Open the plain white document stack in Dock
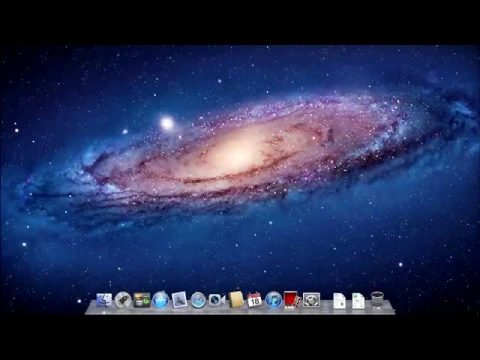The image size is (480, 360). click(x=339, y=301)
